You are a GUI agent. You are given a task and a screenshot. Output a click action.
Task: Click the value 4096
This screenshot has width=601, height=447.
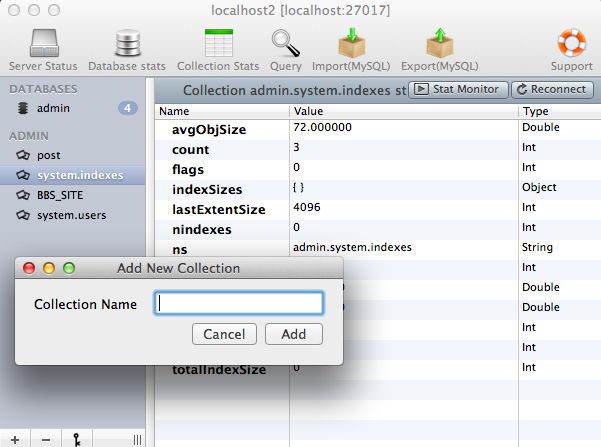(x=307, y=207)
